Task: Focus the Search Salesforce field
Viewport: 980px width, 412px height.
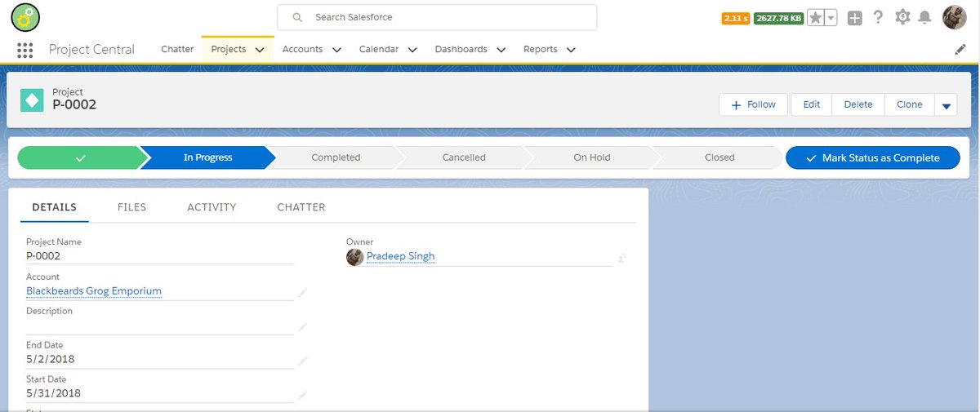Action: point(437,17)
